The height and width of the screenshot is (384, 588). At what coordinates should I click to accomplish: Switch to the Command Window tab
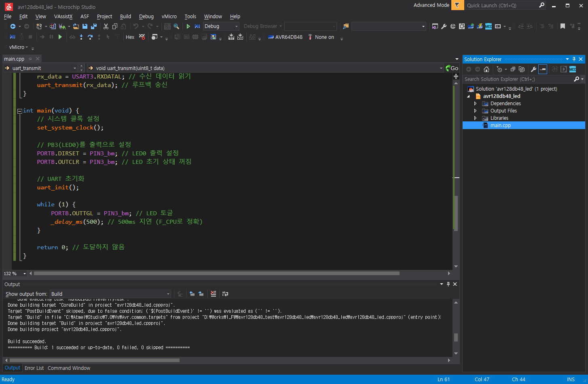point(69,368)
